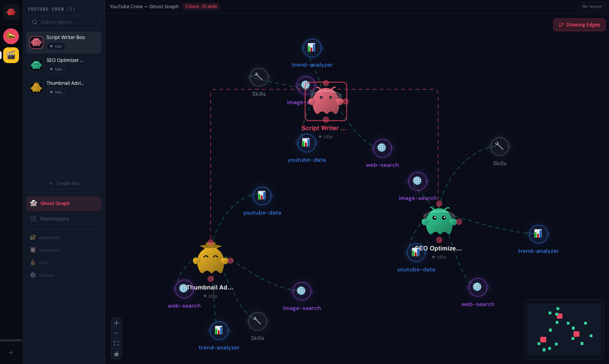Click the Re-layout button

592,6
